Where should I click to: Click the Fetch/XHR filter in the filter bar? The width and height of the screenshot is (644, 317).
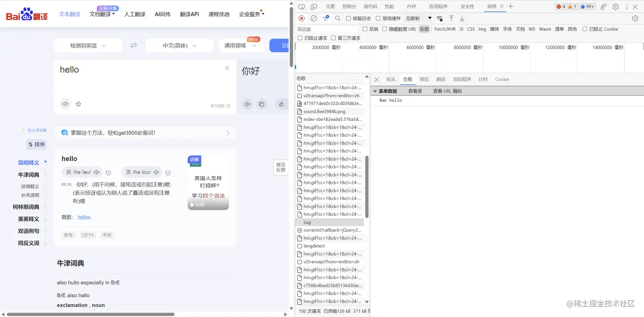(x=445, y=29)
